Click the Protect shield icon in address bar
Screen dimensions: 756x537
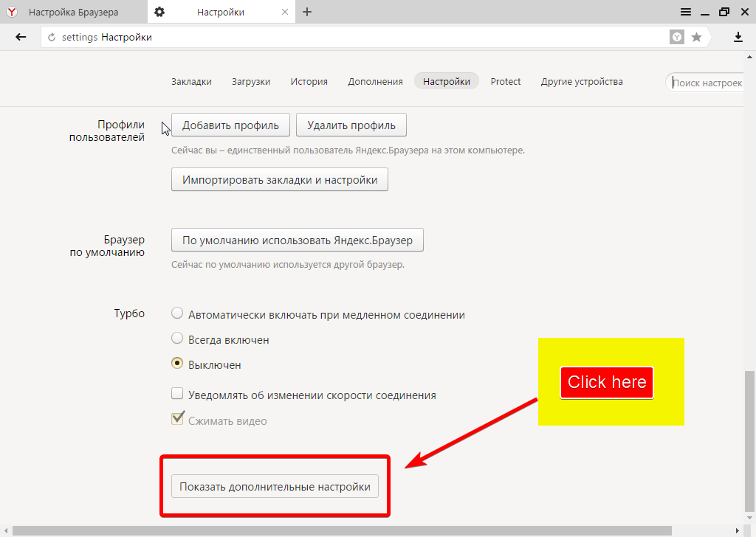point(677,37)
